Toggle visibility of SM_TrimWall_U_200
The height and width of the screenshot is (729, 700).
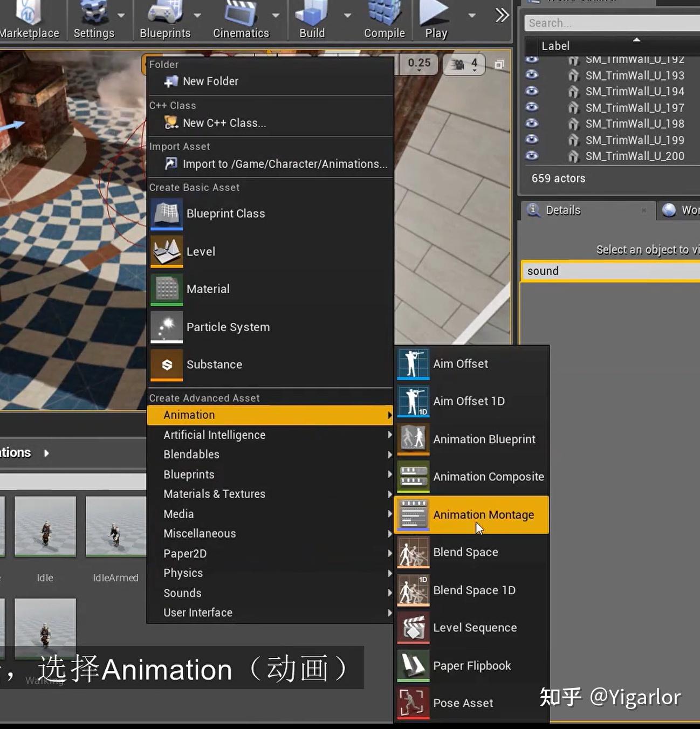pos(532,156)
